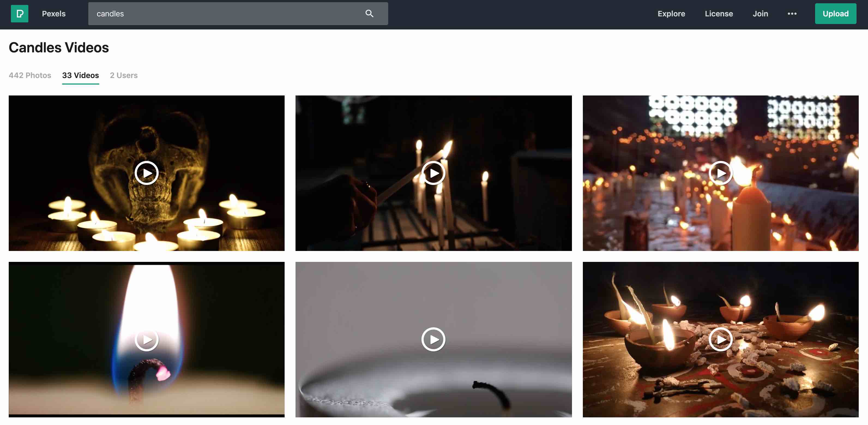Play the single flame close-up video

[146, 339]
